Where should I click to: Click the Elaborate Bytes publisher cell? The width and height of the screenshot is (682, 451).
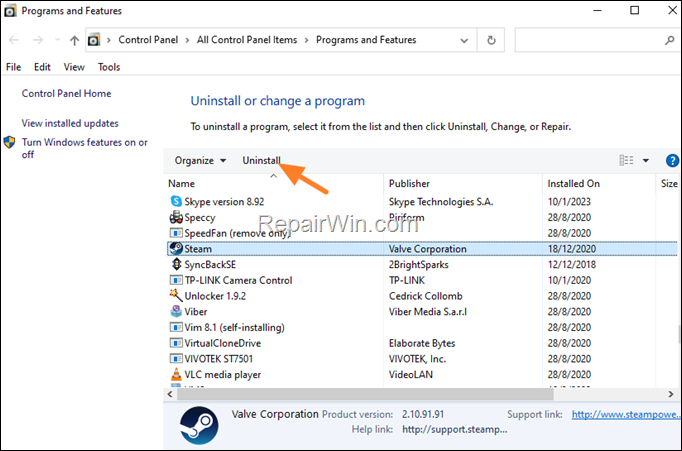pos(422,343)
